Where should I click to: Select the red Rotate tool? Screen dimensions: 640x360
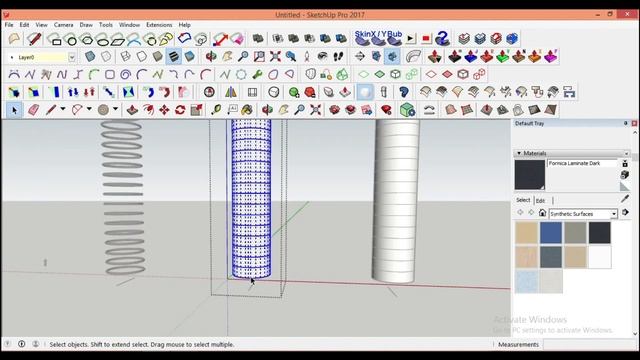(180, 110)
